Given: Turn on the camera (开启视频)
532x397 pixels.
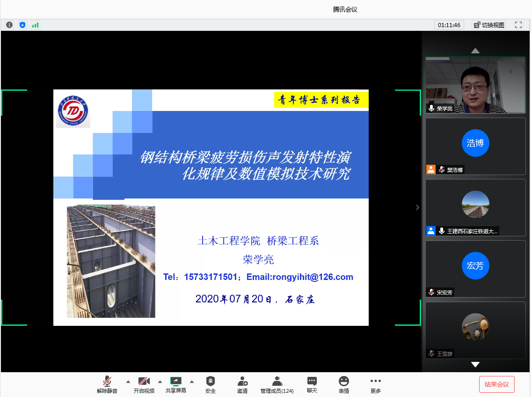Looking at the screenshot, I should (144, 384).
